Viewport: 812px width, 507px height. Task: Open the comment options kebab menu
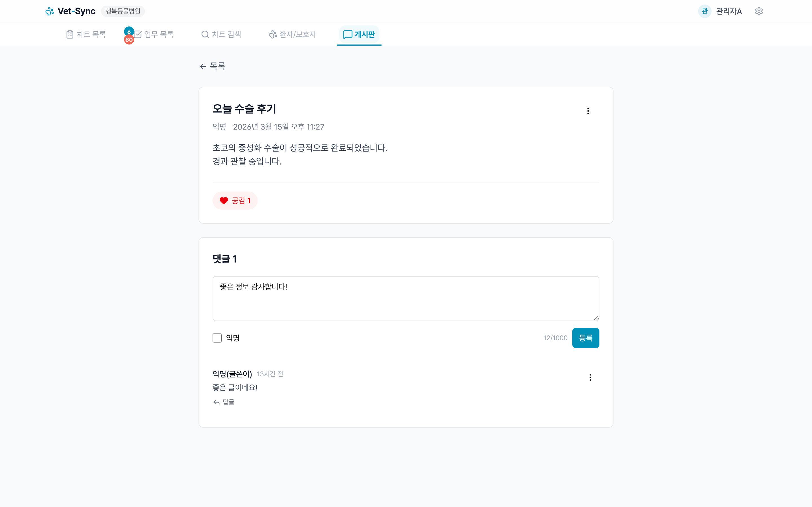pyautogui.click(x=590, y=377)
